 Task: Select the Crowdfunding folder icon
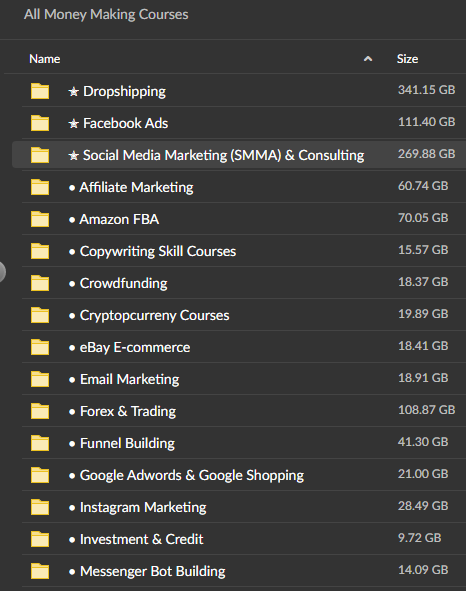point(40,283)
